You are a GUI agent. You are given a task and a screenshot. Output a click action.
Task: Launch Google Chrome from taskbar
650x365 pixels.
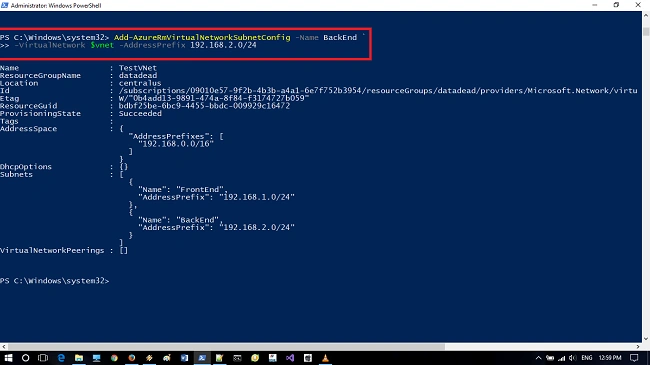tap(114, 358)
